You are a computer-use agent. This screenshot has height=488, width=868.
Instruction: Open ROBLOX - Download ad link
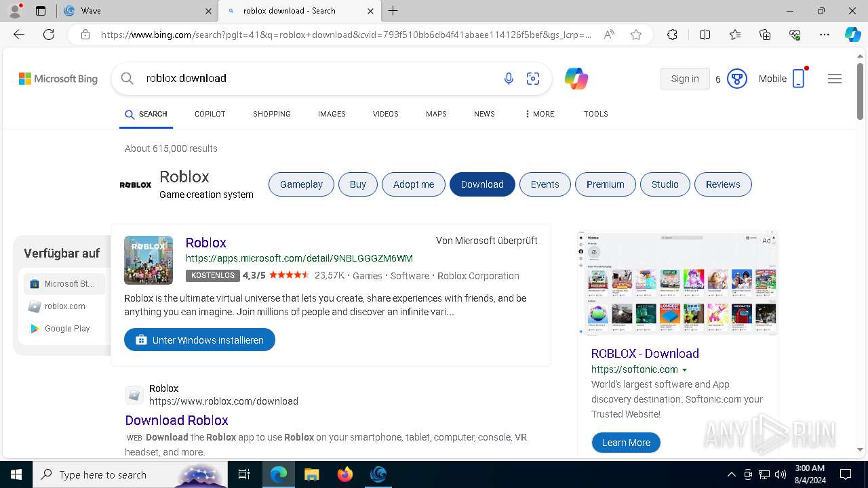(645, 354)
